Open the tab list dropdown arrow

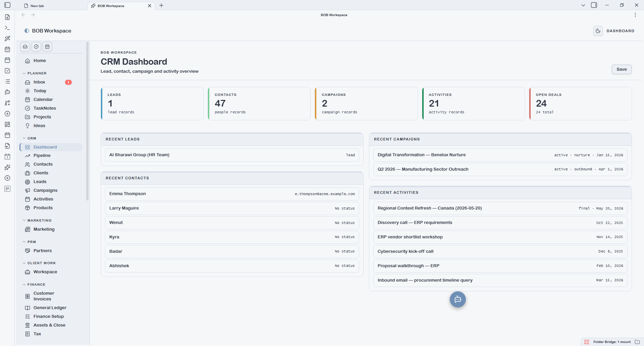pos(583,5)
